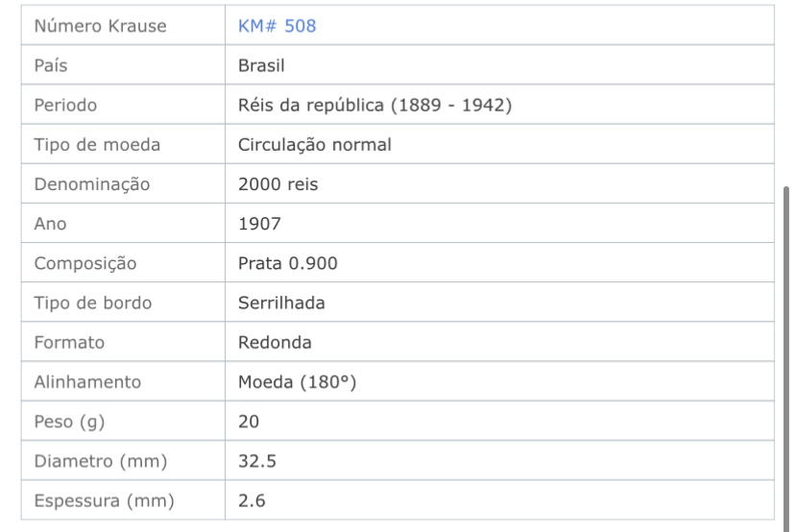Select the Denominação label
The height and width of the screenshot is (532, 795).
tap(92, 184)
